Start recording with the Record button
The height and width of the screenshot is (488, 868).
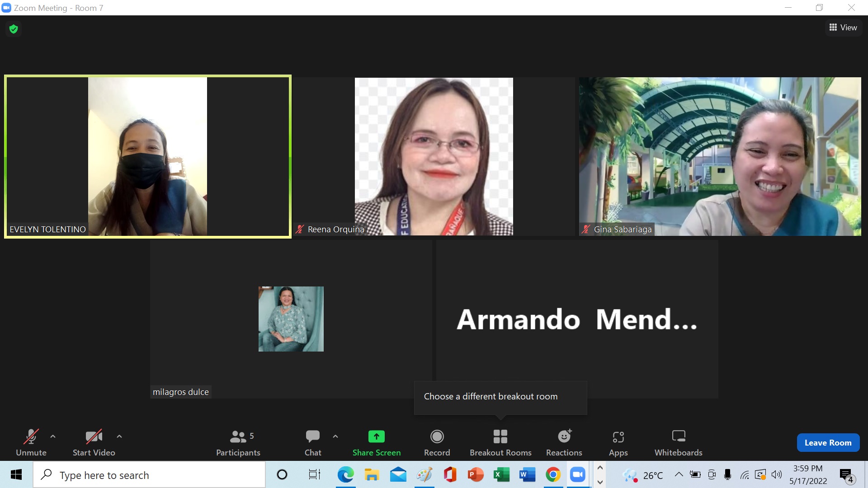coord(437,443)
